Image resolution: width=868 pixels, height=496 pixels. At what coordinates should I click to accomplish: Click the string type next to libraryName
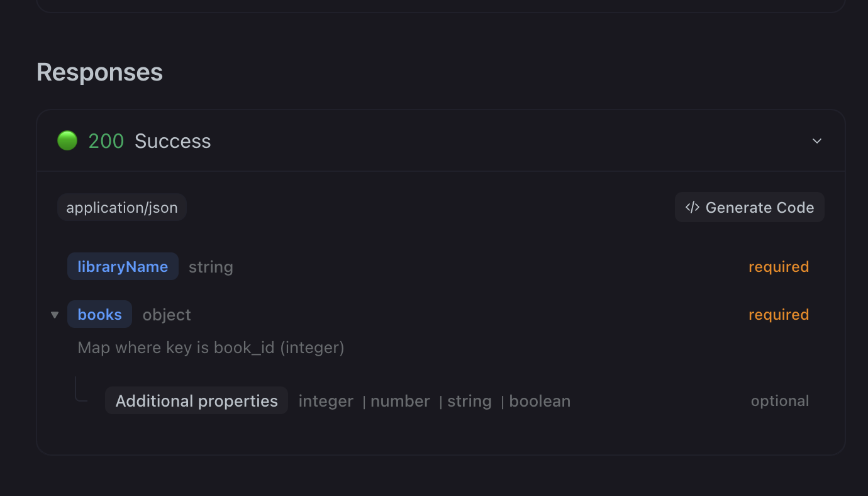pyautogui.click(x=211, y=267)
